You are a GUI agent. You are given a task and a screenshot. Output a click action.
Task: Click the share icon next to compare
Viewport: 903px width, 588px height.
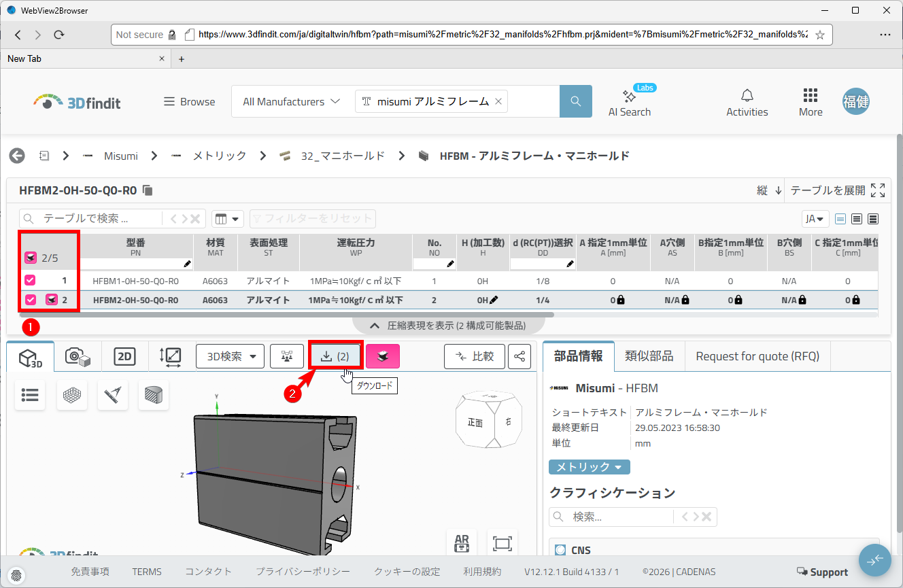(519, 356)
